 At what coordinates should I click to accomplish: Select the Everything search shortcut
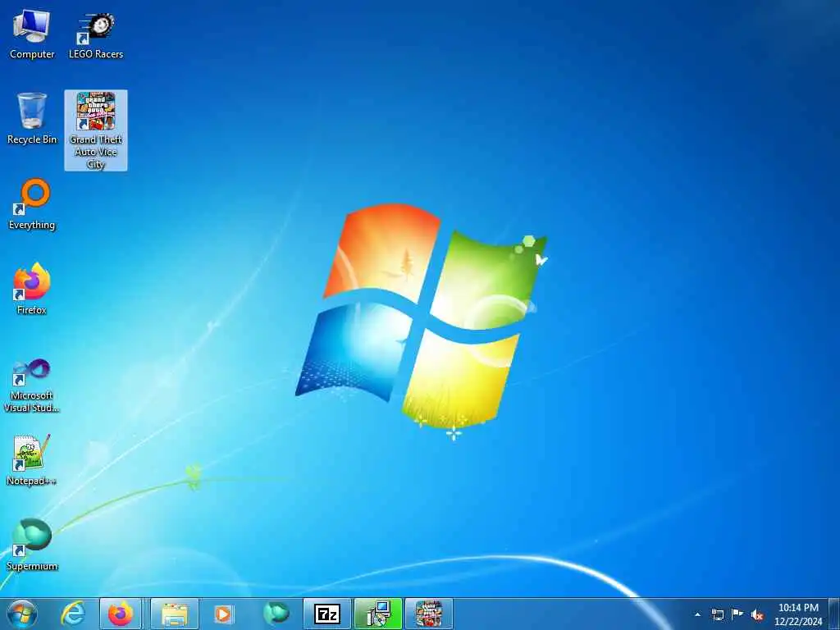tap(32, 204)
